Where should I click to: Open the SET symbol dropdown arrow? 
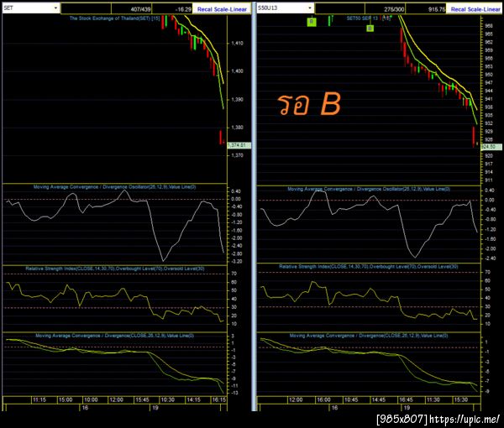pyautogui.click(x=56, y=8)
